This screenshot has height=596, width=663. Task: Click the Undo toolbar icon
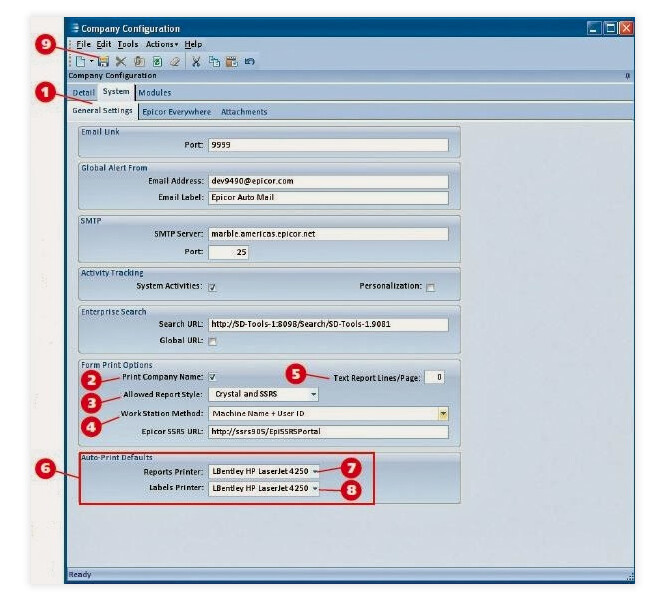249,62
